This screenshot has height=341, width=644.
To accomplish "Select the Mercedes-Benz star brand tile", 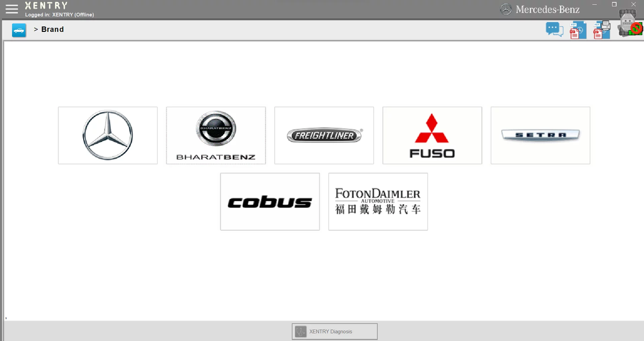I will (x=108, y=135).
